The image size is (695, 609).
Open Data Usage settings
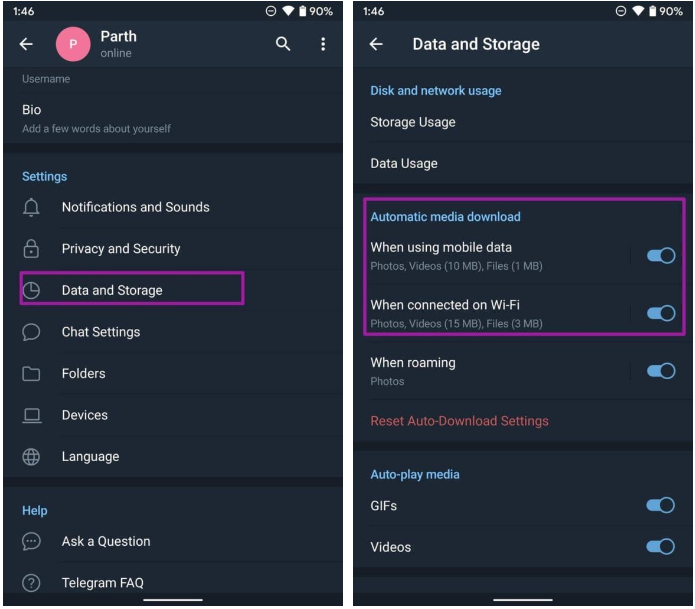click(523, 163)
